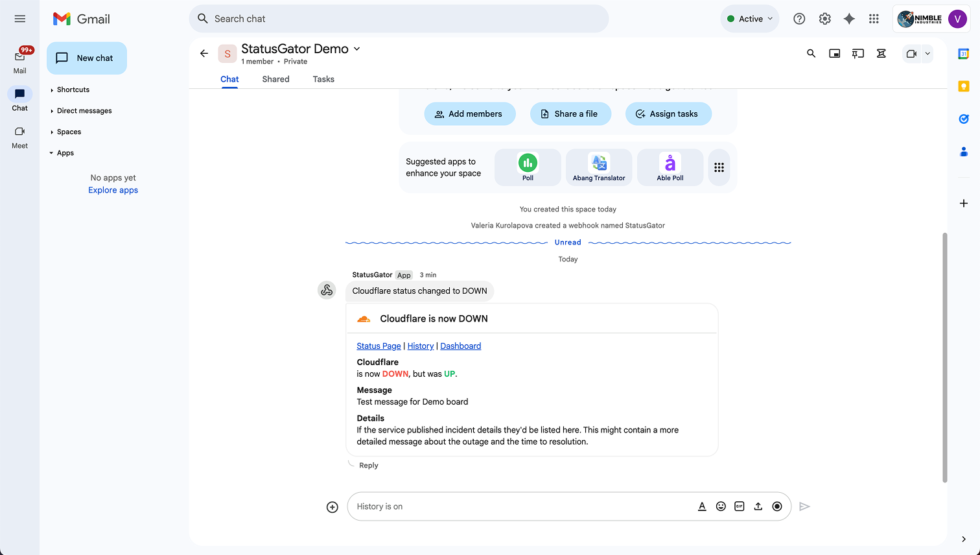Select Chat in the left rail
This screenshot has height=555, width=980.
[x=20, y=99]
